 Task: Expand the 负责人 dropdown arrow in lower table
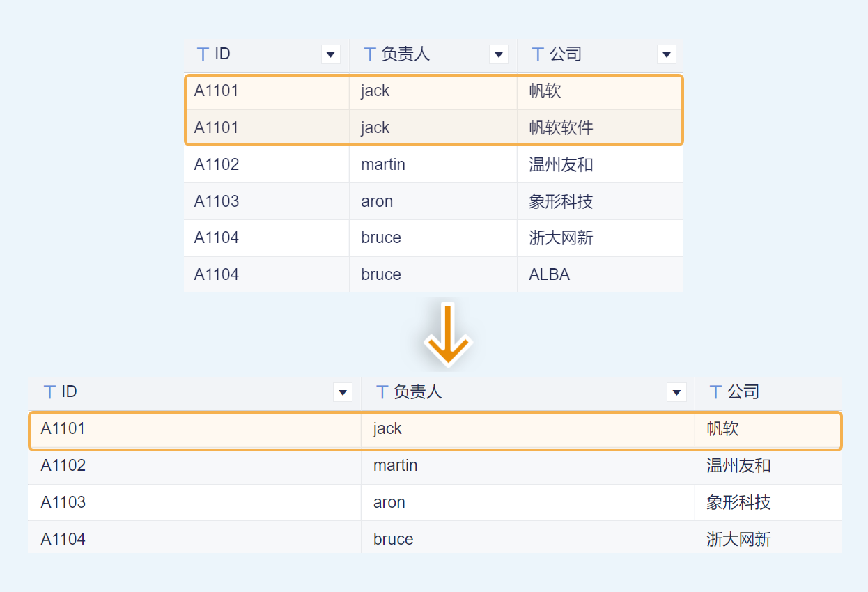click(x=676, y=393)
